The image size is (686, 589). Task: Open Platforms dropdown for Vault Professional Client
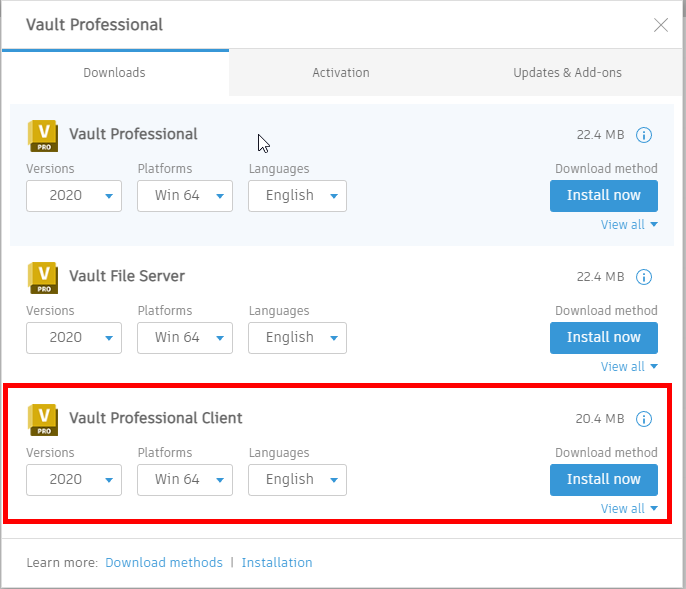click(185, 480)
